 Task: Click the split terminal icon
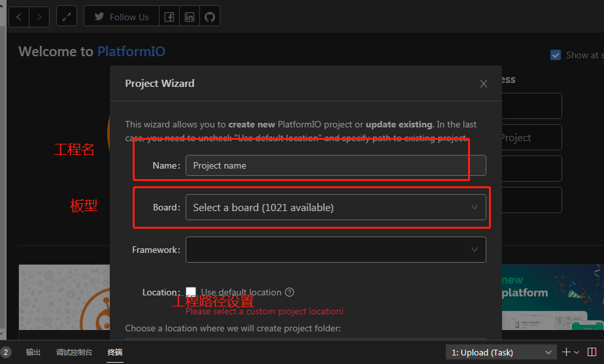pyautogui.click(x=592, y=352)
